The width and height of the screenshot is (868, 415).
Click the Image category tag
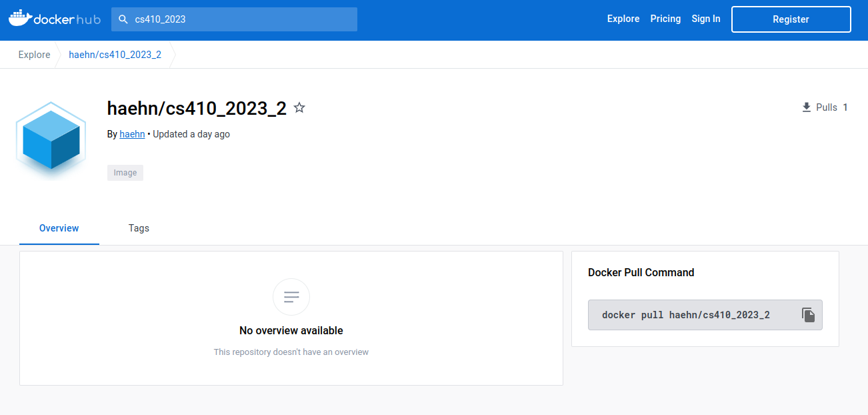tap(125, 173)
